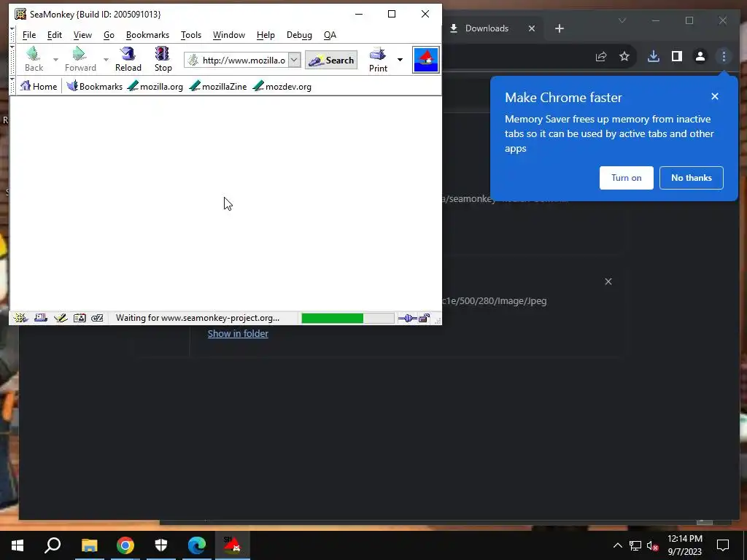Bookmark this tab with Chrome star
Image resolution: width=747 pixels, height=560 pixels.
[x=624, y=56]
